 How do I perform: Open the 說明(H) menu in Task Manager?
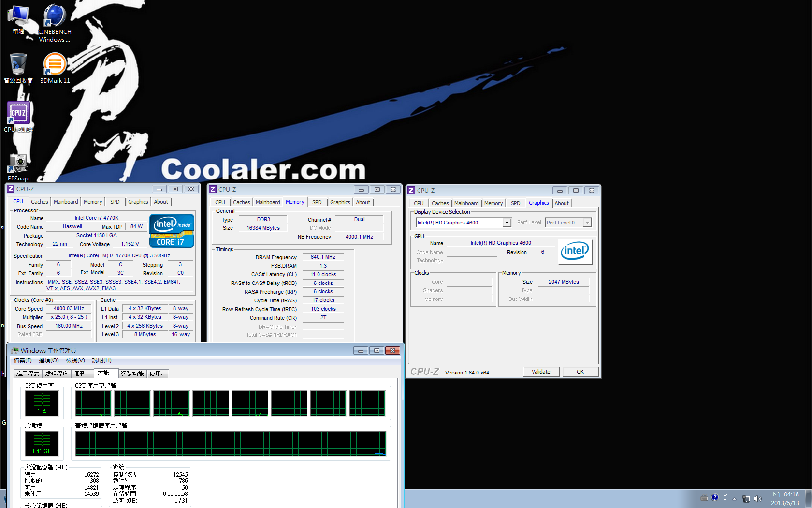[x=102, y=360]
